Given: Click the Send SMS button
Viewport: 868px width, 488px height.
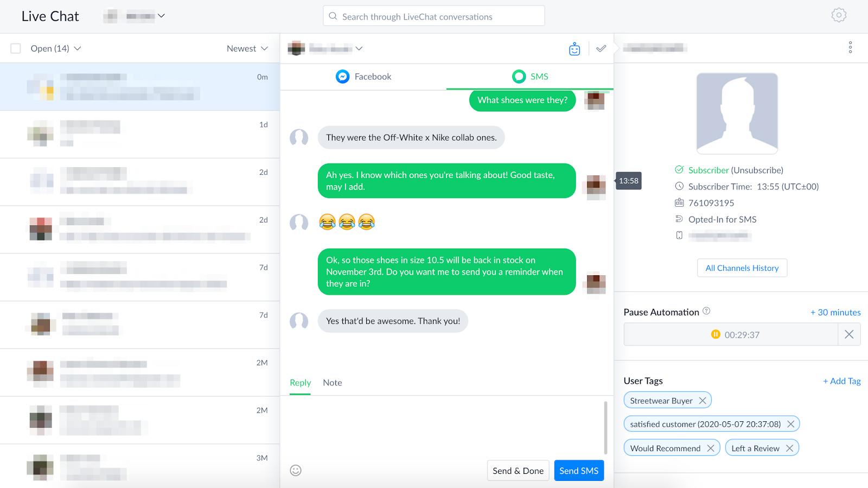Looking at the screenshot, I should click(x=579, y=471).
